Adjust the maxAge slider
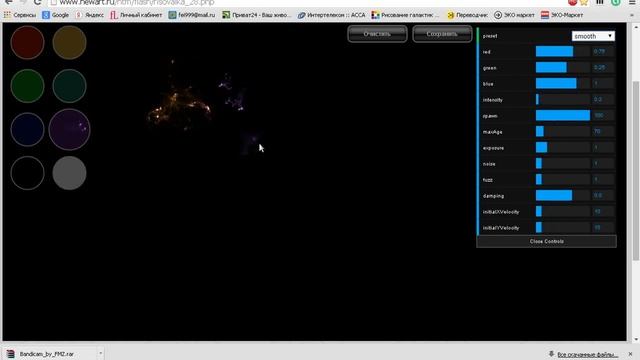The height and width of the screenshot is (360, 640). [562, 131]
